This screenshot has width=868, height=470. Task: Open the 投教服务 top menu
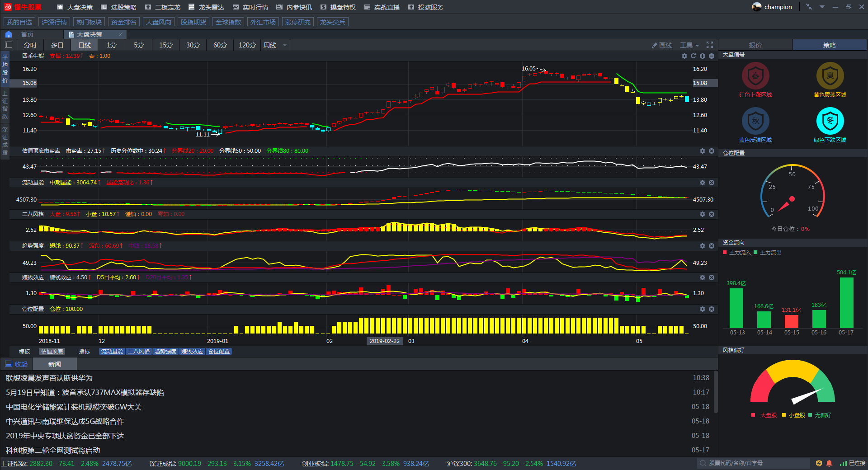pyautogui.click(x=426, y=7)
